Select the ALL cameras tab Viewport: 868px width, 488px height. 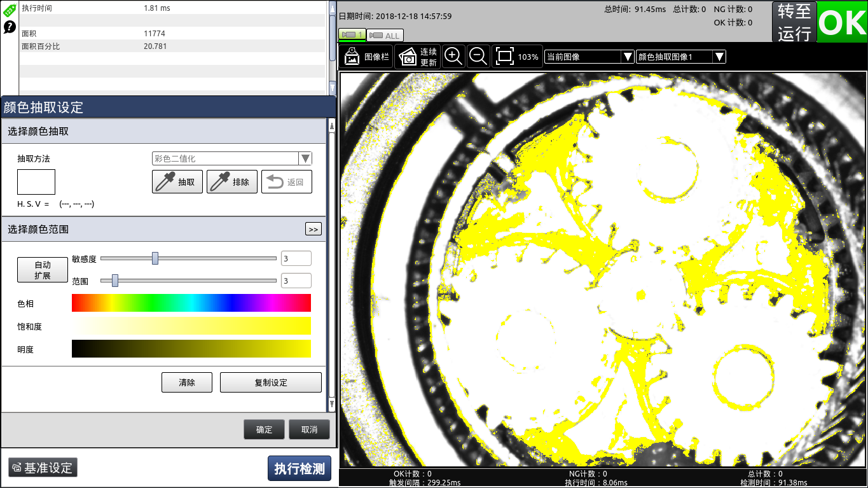point(385,36)
